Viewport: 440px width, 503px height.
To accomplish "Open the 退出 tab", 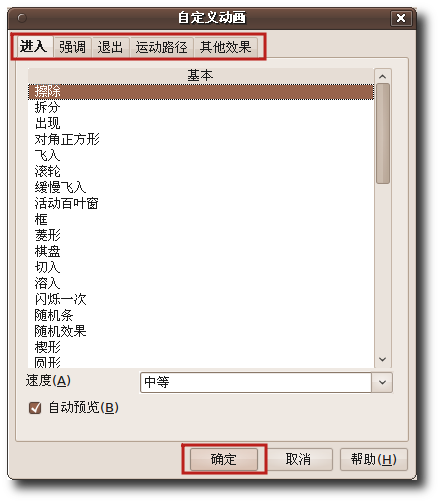I will (x=110, y=47).
